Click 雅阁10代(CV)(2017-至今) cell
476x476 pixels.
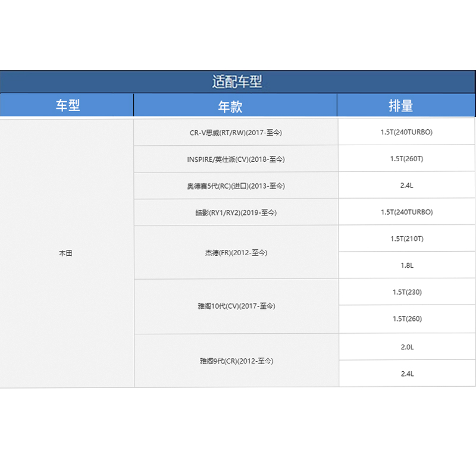(236, 306)
